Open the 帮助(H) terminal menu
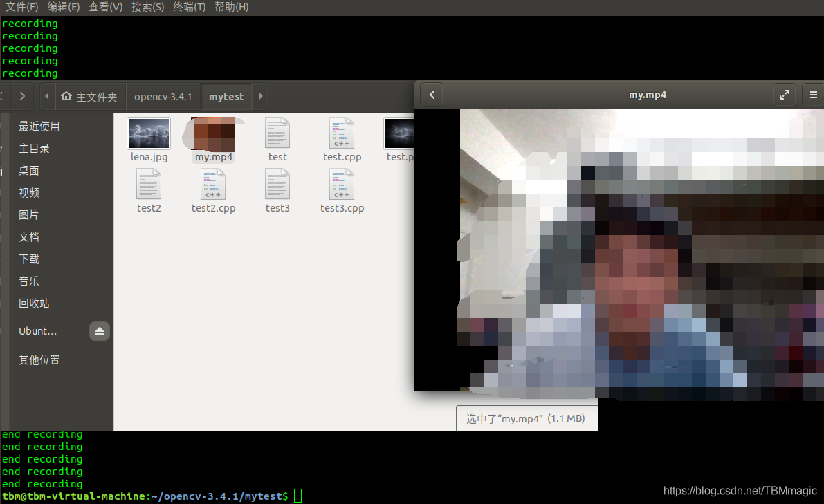 click(232, 7)
